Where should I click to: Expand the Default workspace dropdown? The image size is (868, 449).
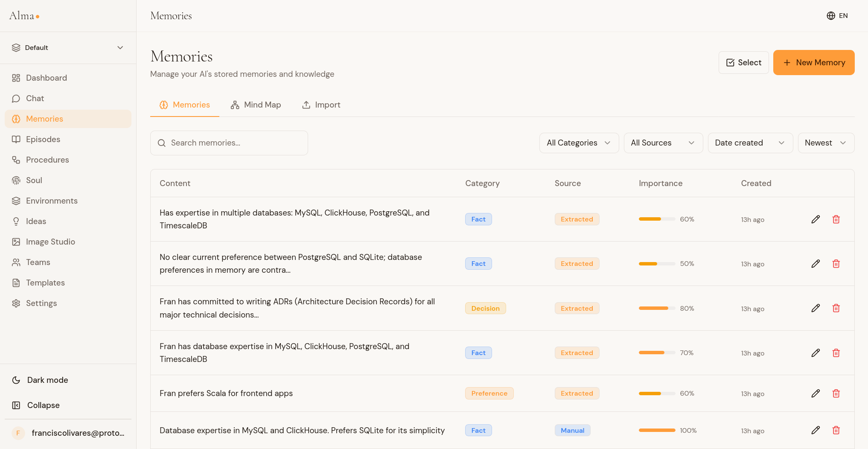tap(68, 48)
